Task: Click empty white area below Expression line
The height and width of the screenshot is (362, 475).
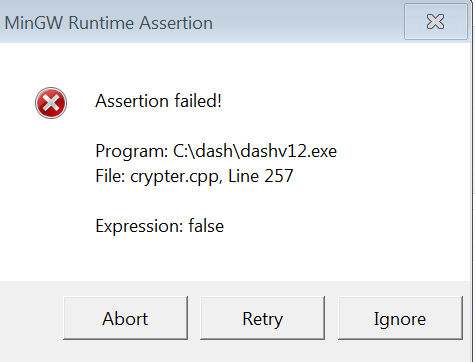Action: pos(233,258)
